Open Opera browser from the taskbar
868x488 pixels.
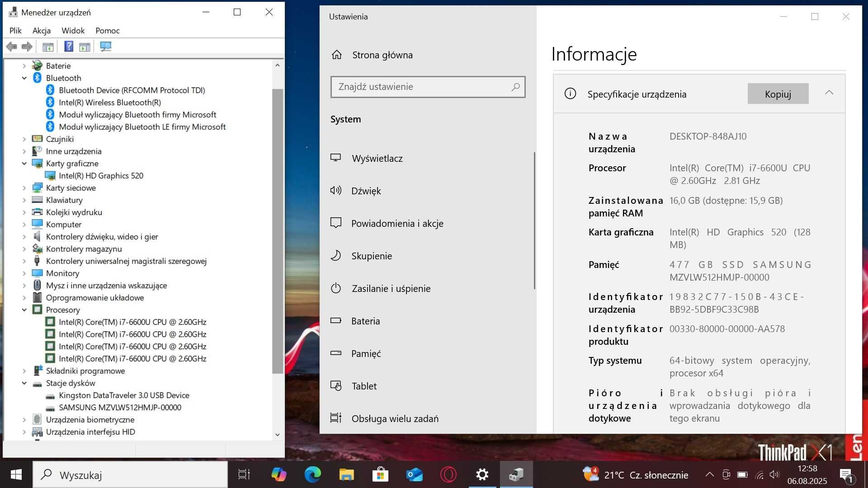coord(448,474)
